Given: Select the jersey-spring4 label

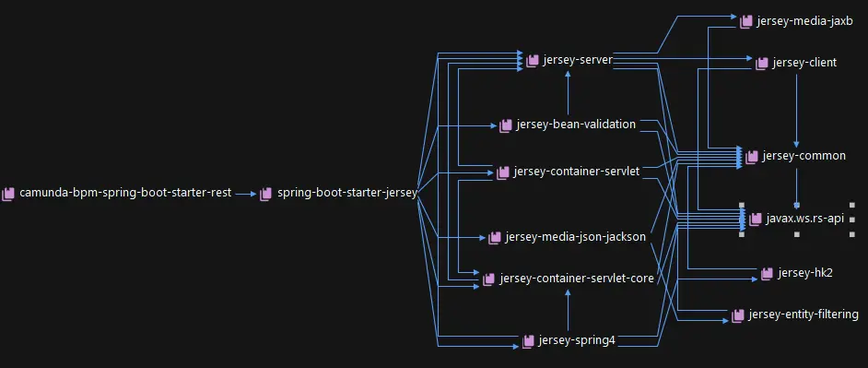Looking at the screenshot, I should click(577, 340).
